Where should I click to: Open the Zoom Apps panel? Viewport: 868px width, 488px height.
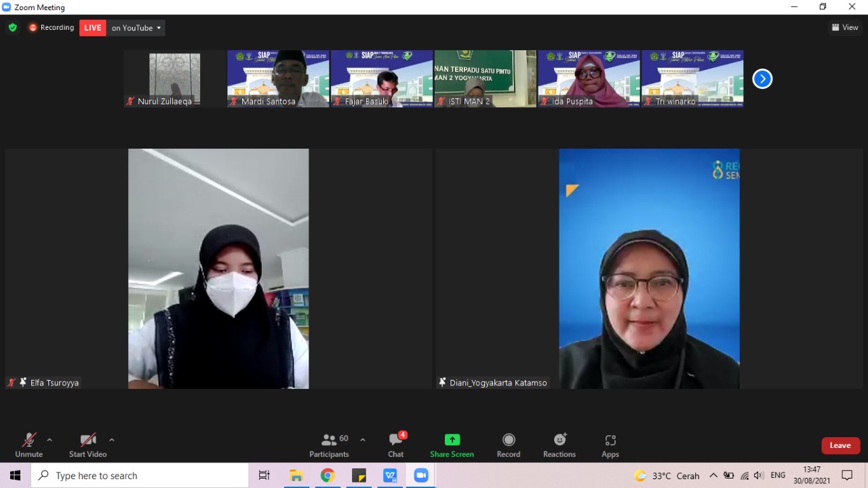610,445
